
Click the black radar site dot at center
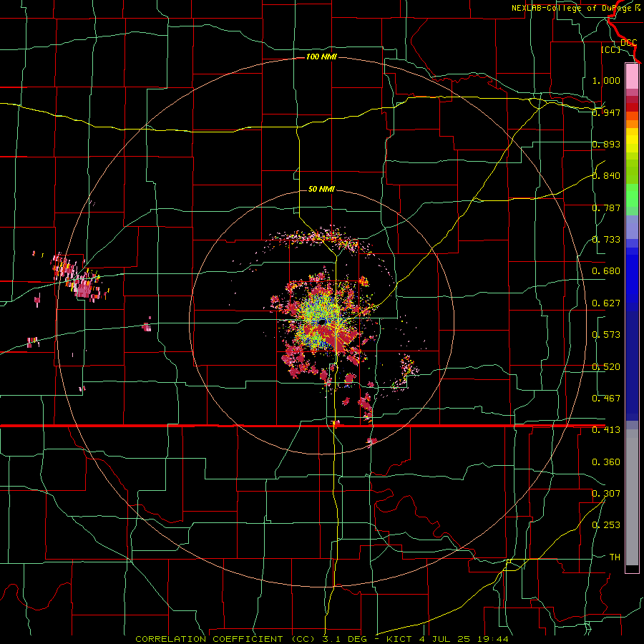click(322, 321)
